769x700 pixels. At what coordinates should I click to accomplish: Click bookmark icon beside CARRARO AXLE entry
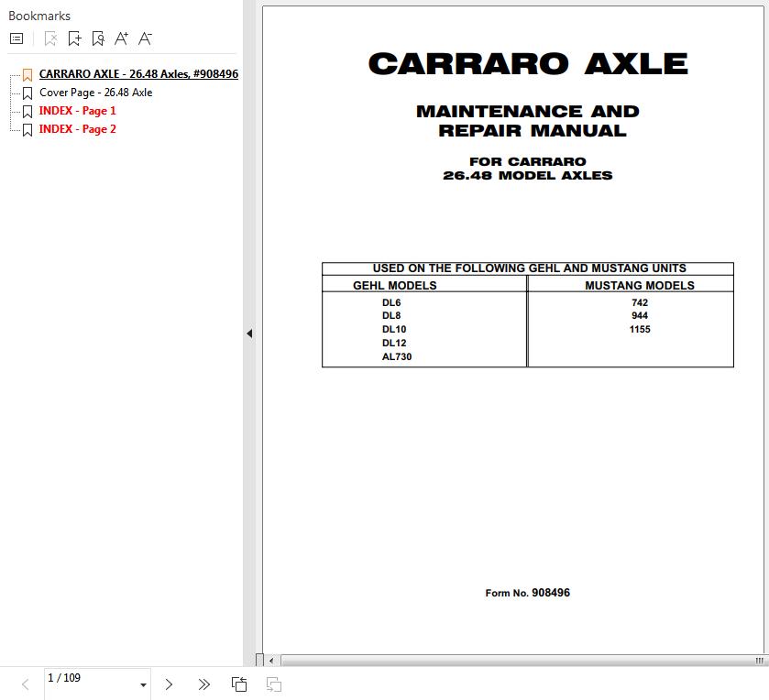pos(27,74)
